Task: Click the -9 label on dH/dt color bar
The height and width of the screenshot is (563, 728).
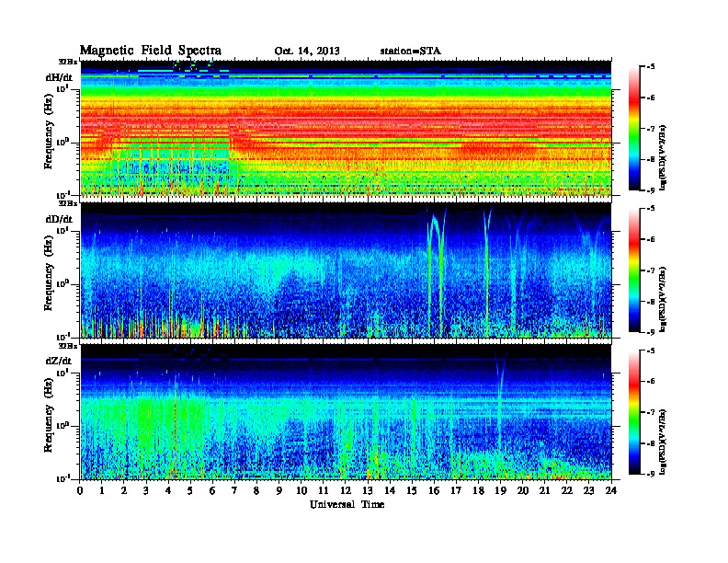Action: (651, 190)
